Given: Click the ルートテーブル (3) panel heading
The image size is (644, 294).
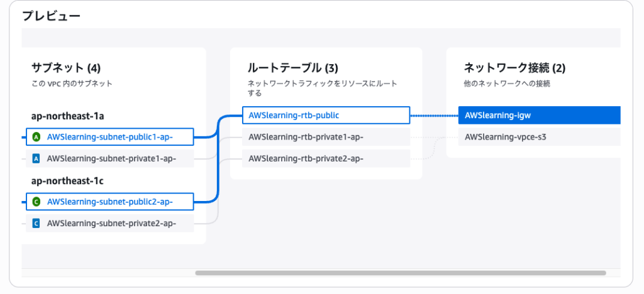Looking at the screenshot, I should click(293, 67).
